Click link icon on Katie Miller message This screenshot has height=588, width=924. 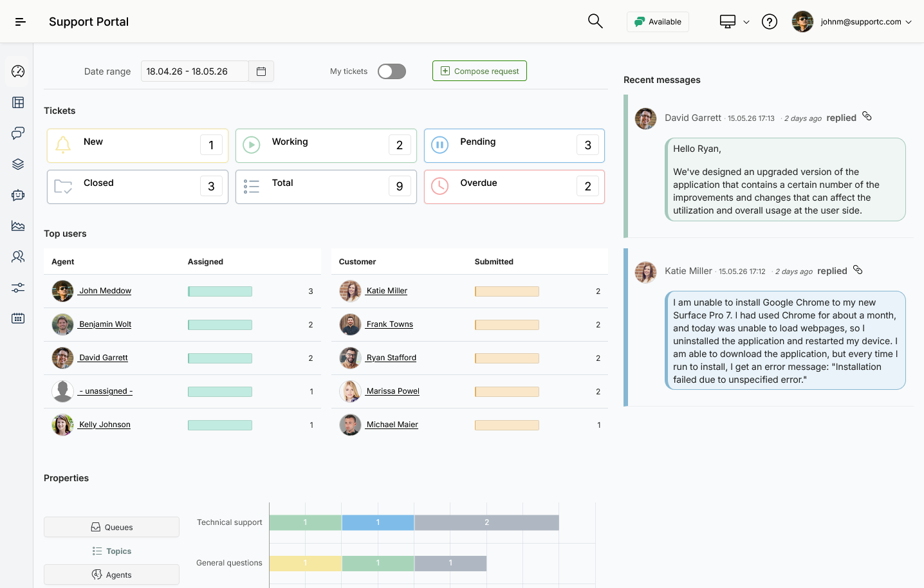tap(858, 270)
